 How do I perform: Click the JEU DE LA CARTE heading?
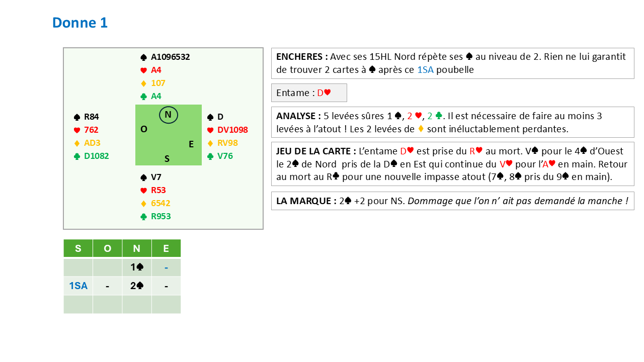point(316,151)
